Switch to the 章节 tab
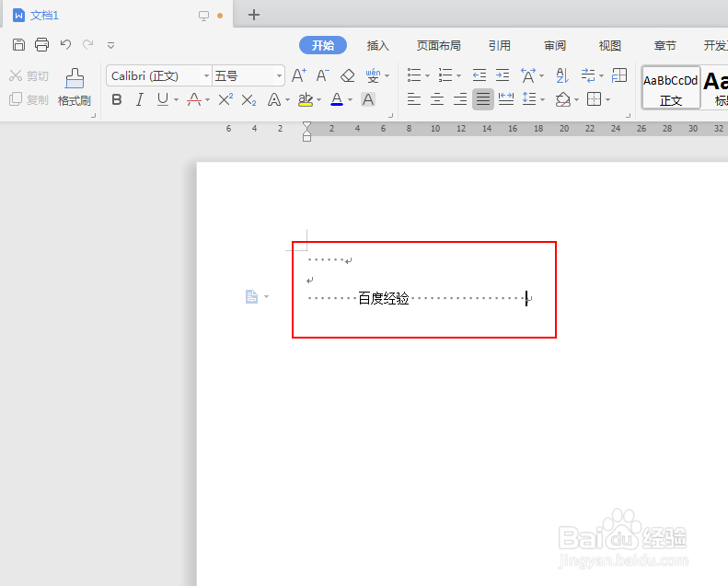 [664, 45]
